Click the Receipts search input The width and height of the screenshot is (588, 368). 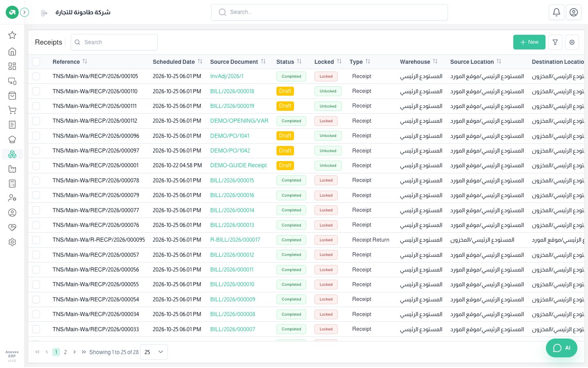pyautogui.click(x=114, y=42)
